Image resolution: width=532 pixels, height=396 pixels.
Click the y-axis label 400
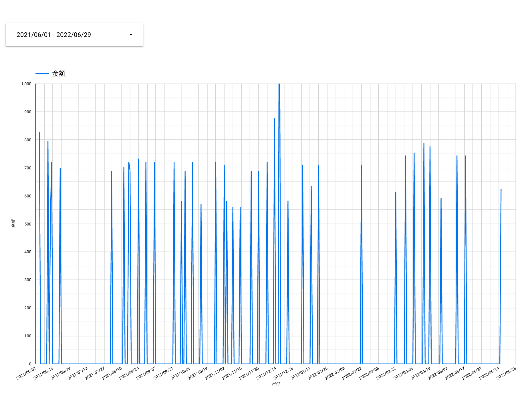(28, 252)
